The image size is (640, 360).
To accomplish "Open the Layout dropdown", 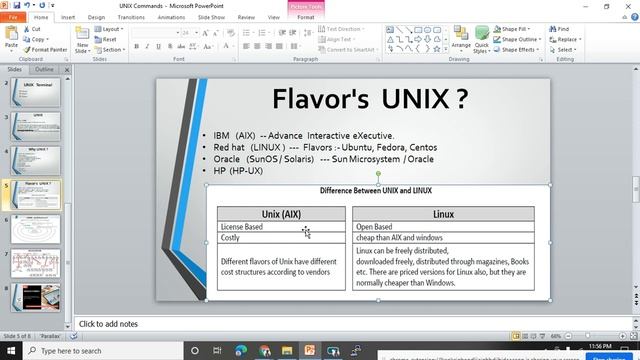I will point(109,29).
